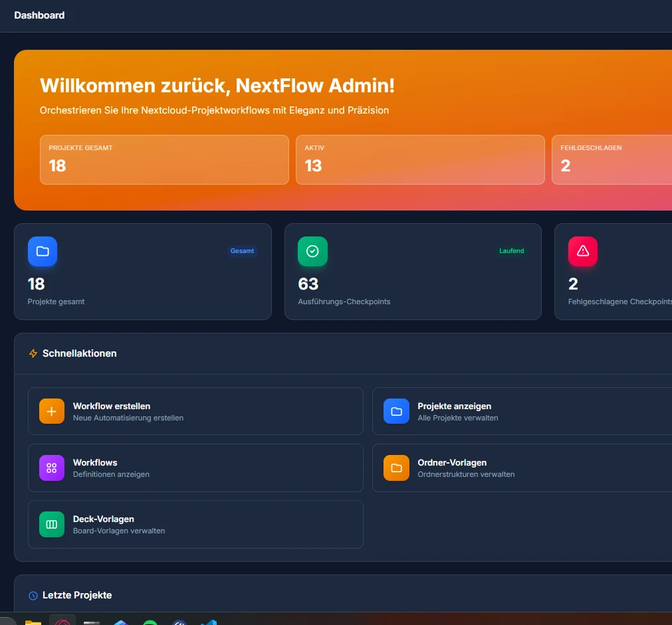The image size is (672, 625).
Task: Select the purple Workflows grid icon
Action: coord(51,468)
